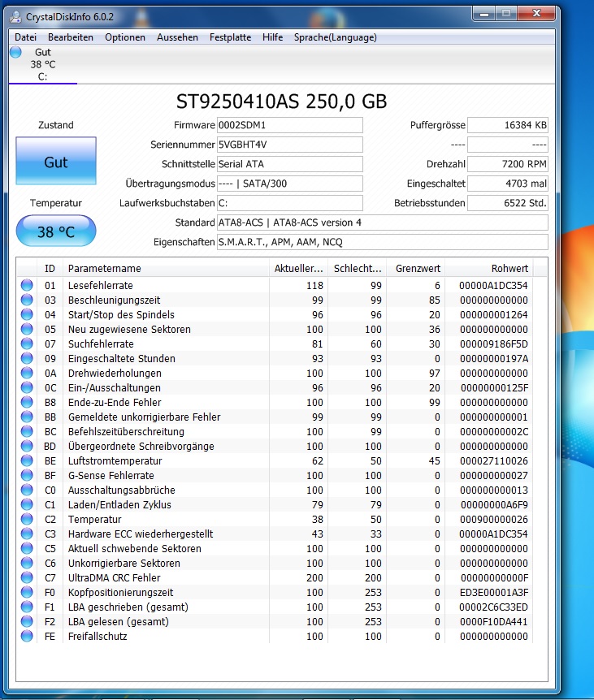Viewport: 594px width, 700px height.
Task: Open the Datei menu
Action: [x=25, y=37]
